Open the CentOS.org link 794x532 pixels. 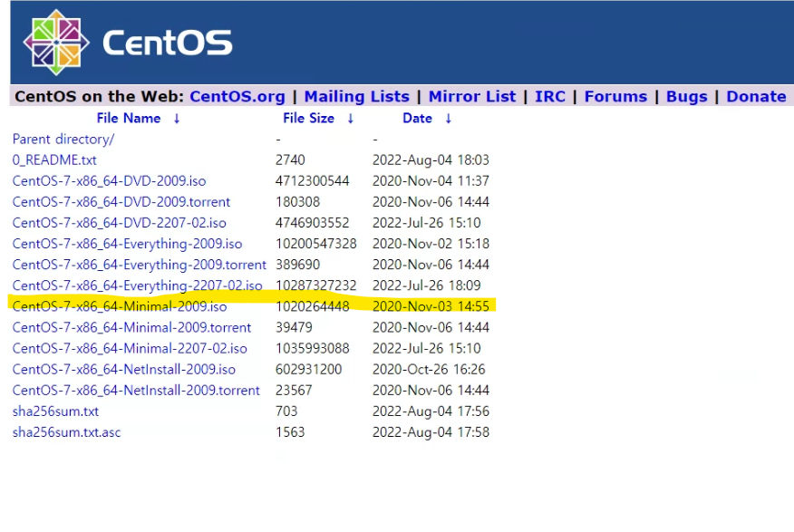[x=237, y=96]
